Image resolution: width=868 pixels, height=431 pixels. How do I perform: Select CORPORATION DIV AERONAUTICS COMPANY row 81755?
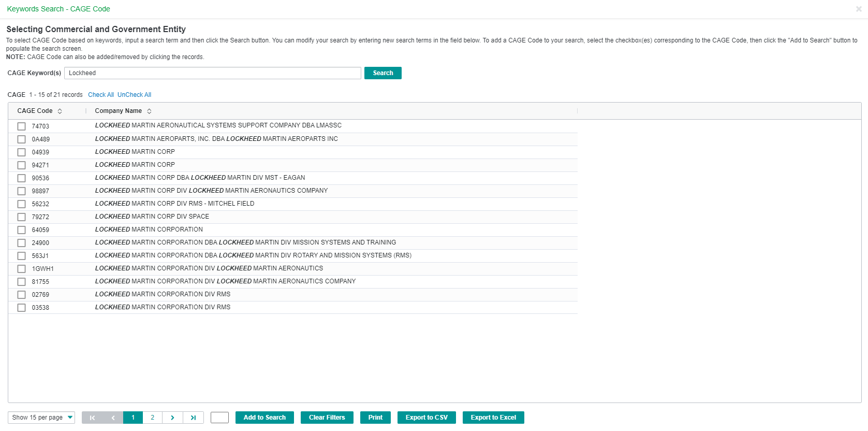pyautogui.click(x=293, y=282)
